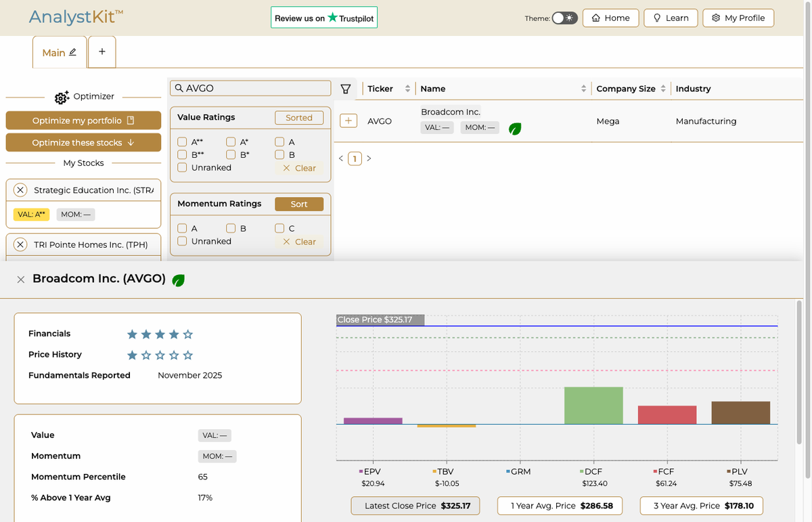The height and width of the screenshot is (522, 812).
Task: Add AVGO with the plus icon
Action: tap(348, 121)
